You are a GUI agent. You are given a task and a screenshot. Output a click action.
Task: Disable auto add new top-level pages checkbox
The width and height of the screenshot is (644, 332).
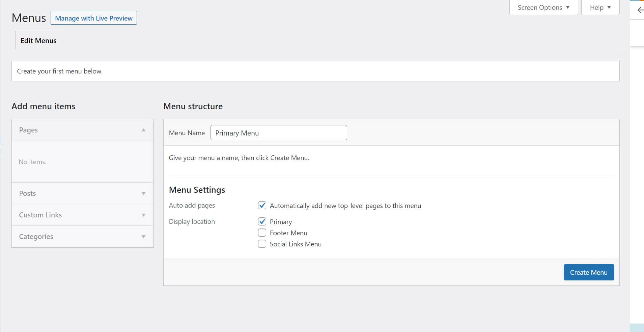tap(262, 205)
